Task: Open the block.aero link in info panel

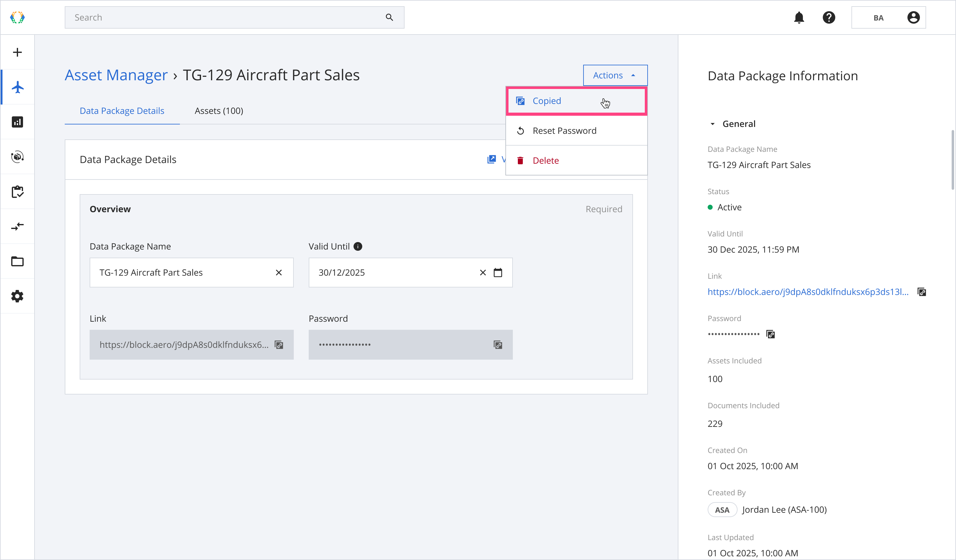Action: [808, 292]
